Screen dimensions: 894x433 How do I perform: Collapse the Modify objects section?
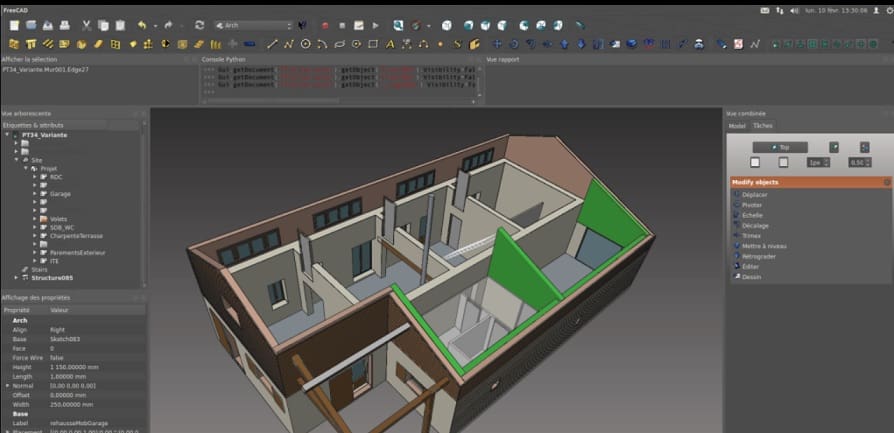click(886, 182)
